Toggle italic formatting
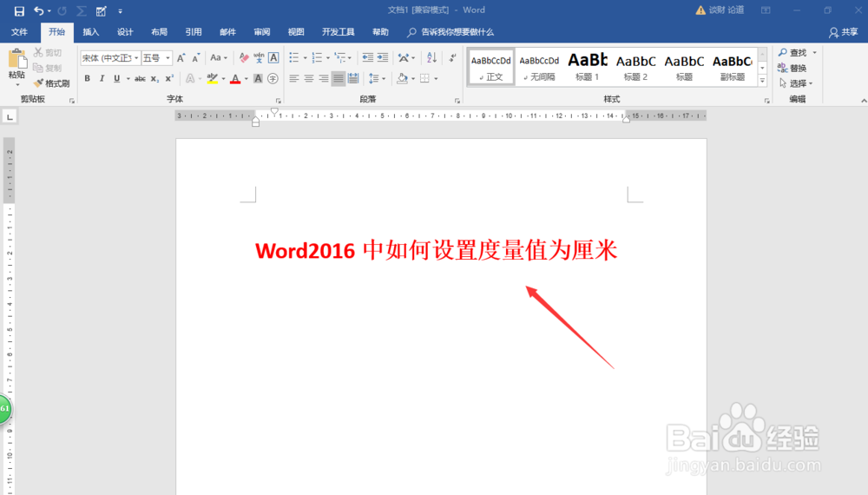This screenshot has width=868, height=495. coord(102,79)
